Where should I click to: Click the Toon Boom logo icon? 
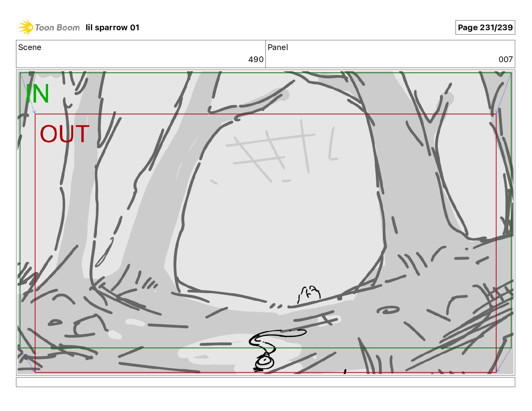[x=26, y=28]
